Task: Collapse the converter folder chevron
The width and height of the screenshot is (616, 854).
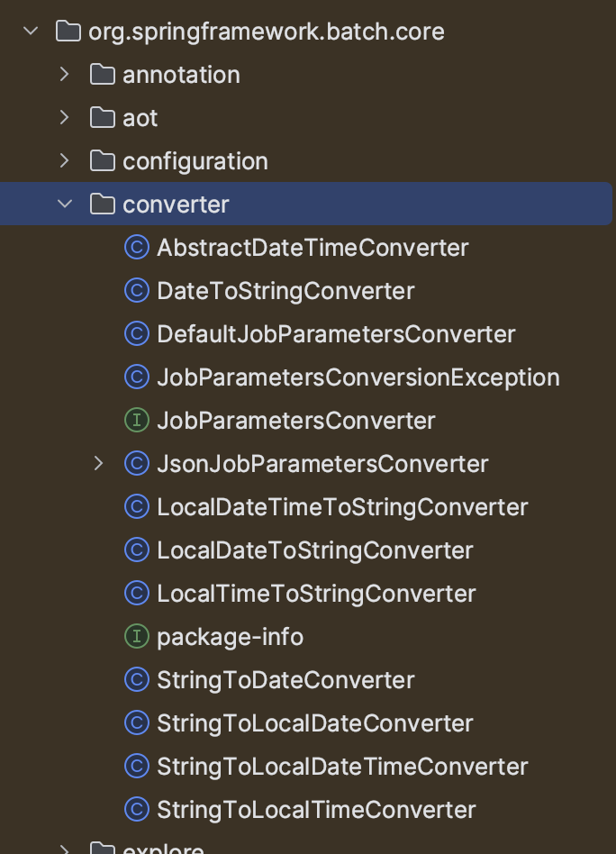Action: 65,204
